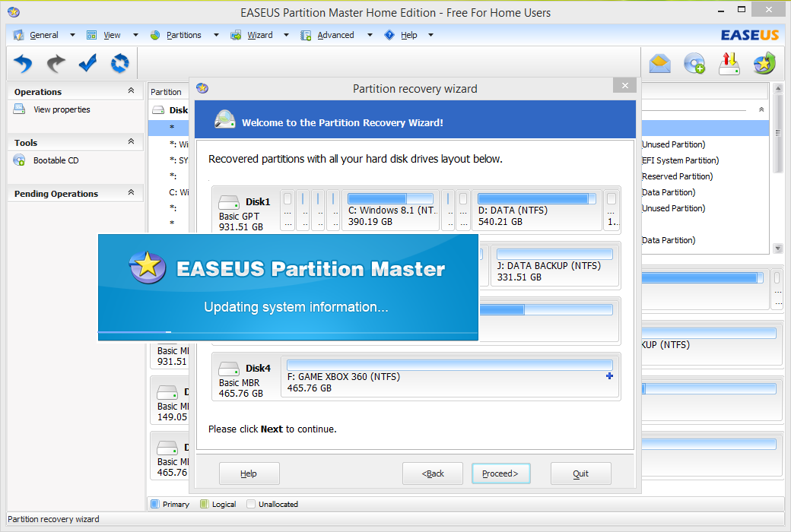The width and height of the screenshot is (791, 532).
Task: Click the Advanced menu icon
Action: pyautogui.click(x=306, y=35)
